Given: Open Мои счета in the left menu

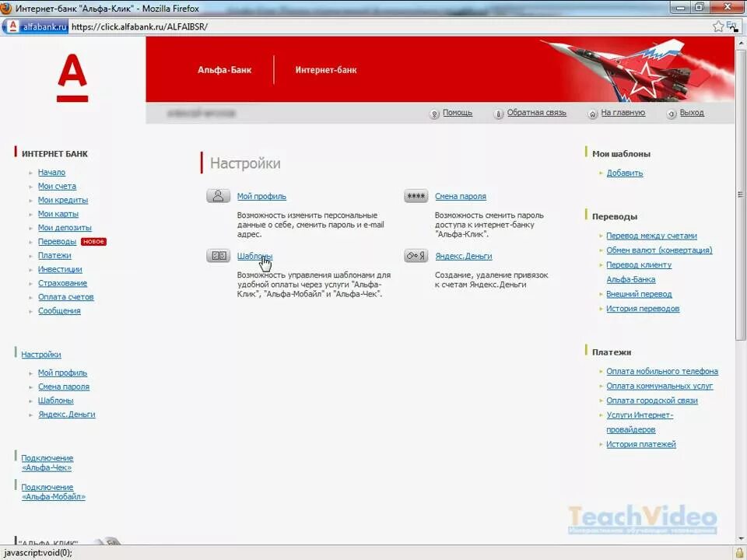Looking at the screenshot, I should point(57,186).
